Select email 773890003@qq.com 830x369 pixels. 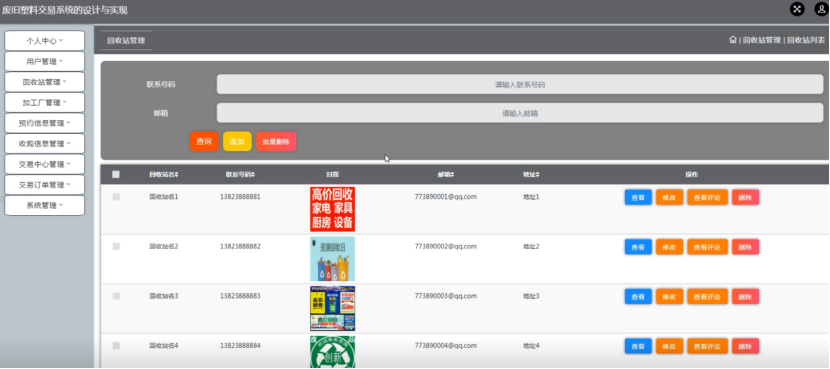click(x=446, y=296)
